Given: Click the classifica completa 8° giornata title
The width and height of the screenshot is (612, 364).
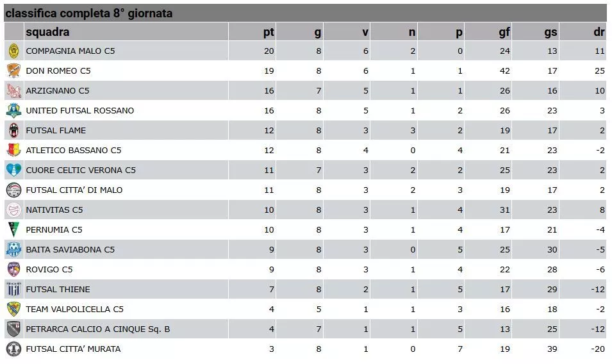Looking at the screenshot, I should pyautogui.click(x=89, y=13).
